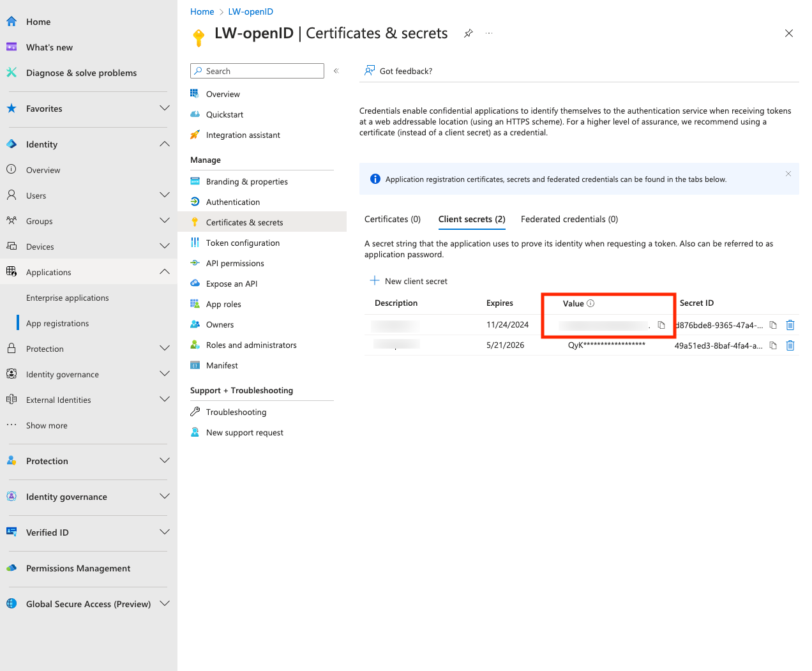Expand Global Secure Access (Preview) chevron
Viewport: 812px width, 671px height.
tap(165, 603)
